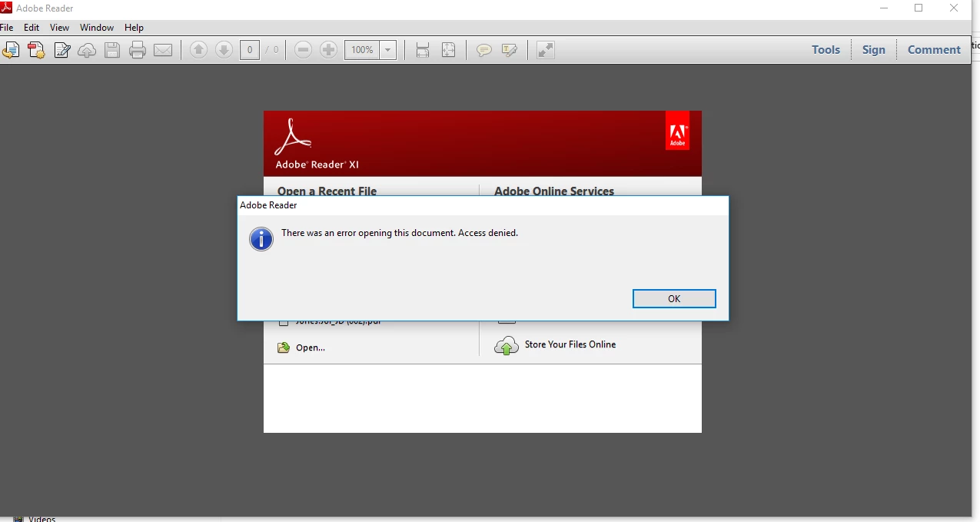Minimize the Adobe Reader window
This screenshot has width=980, height=522.
tap(883, 8)
